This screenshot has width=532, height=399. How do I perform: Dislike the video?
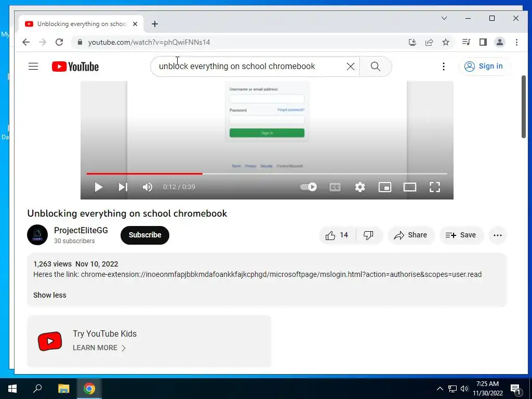coord(368,235)
